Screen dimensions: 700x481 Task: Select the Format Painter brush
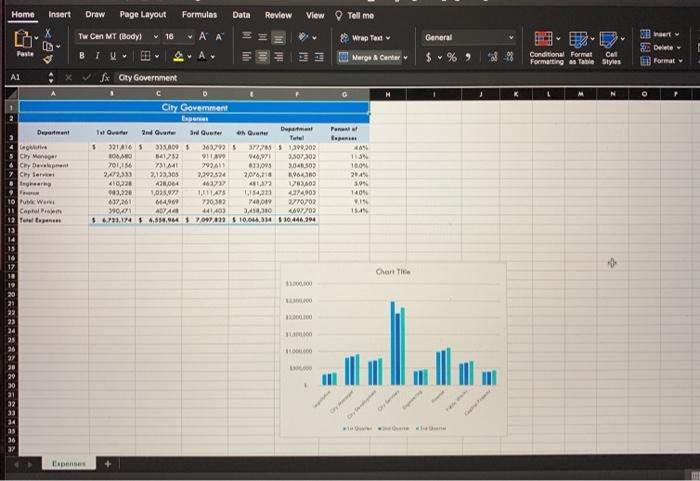(48, 59)
